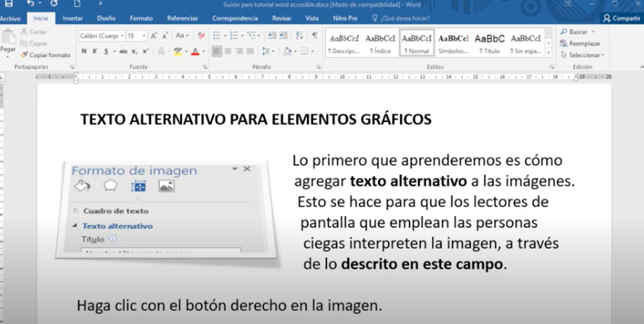
Task: Collapse the ribbon with the chevron
Action: [x=642, y=66]
